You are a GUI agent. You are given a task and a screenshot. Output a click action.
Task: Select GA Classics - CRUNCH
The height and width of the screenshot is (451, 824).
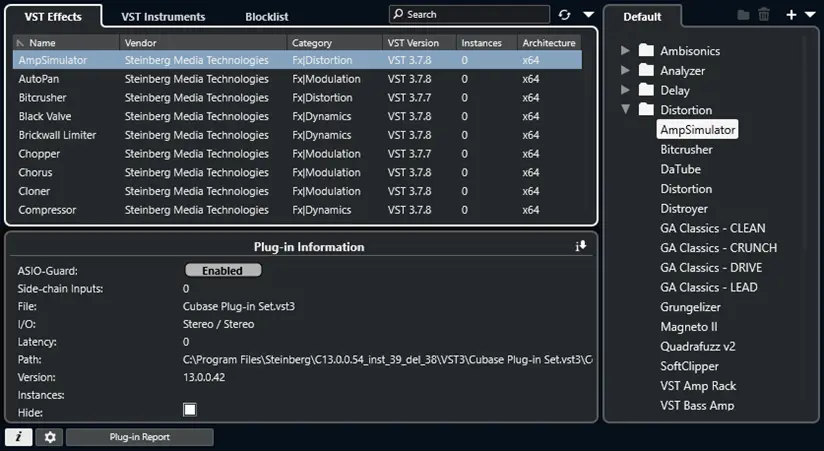pyautogui.click(x=718, y=248)
